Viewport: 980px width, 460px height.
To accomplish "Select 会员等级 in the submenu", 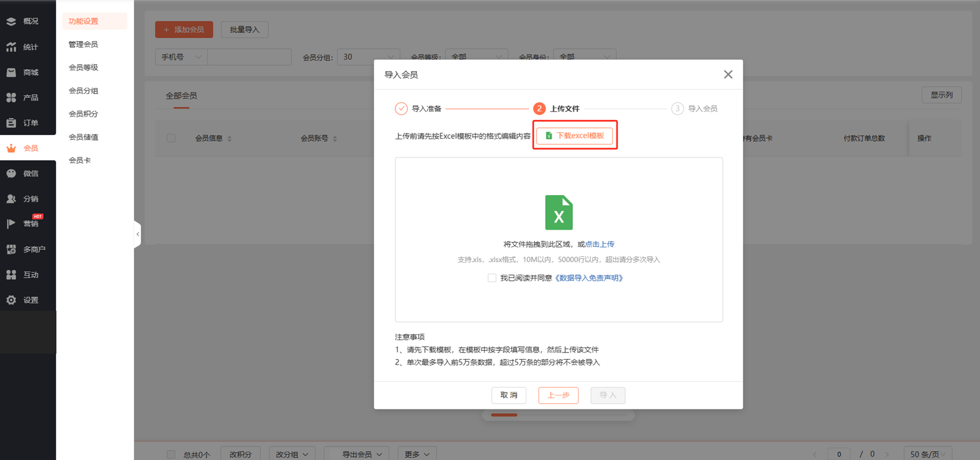I will (83, 68).
